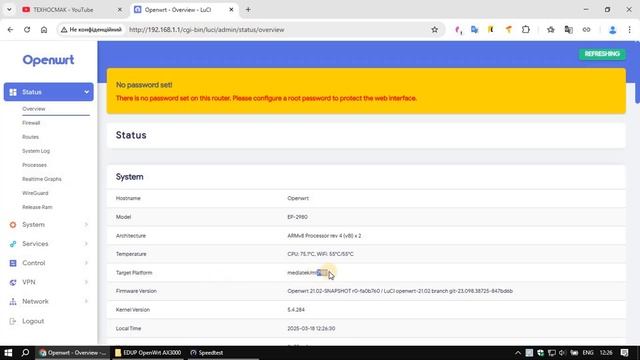Click the System gear icon in sidebar
The width and height of the screenshot is (640, 360).
[13, 225]
